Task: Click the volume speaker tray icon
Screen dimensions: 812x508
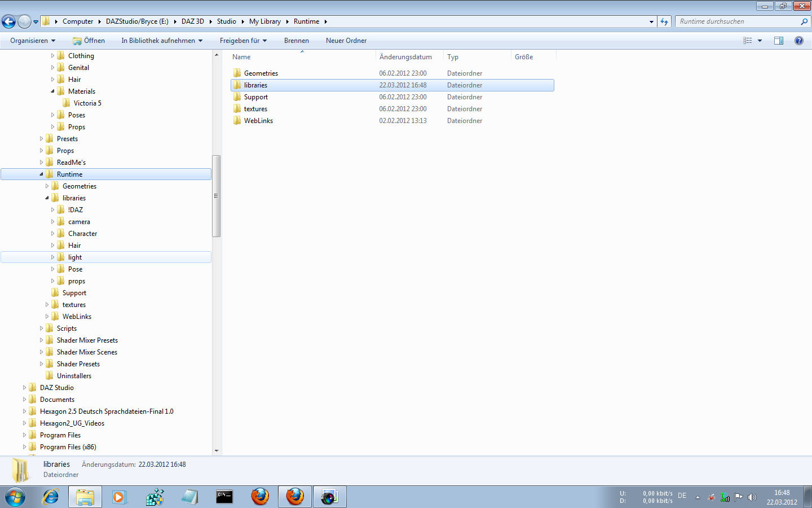Action: point(752,497)
